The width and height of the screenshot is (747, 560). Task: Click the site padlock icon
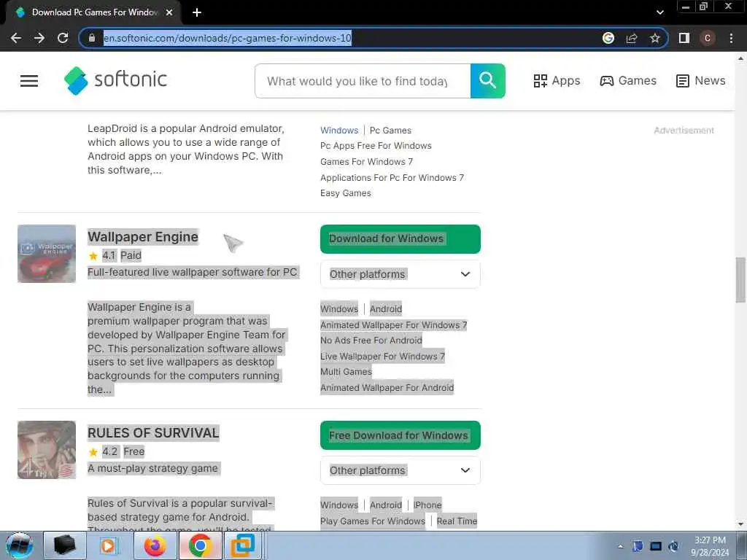point(92,38)
